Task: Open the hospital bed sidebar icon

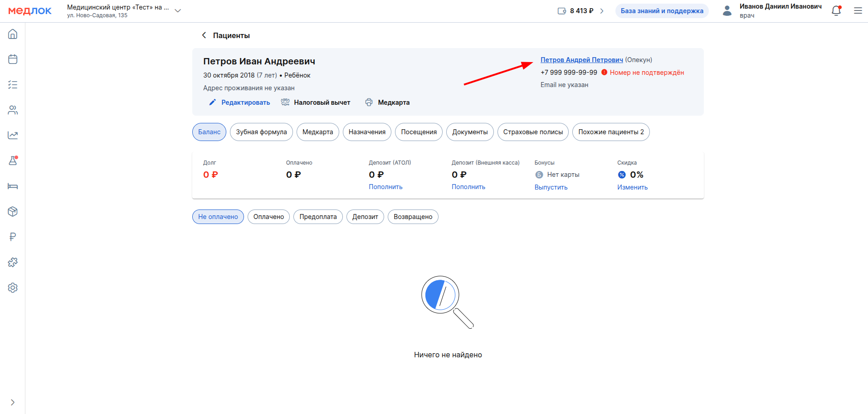Action: pyautogui.click(x=13, y=186)
